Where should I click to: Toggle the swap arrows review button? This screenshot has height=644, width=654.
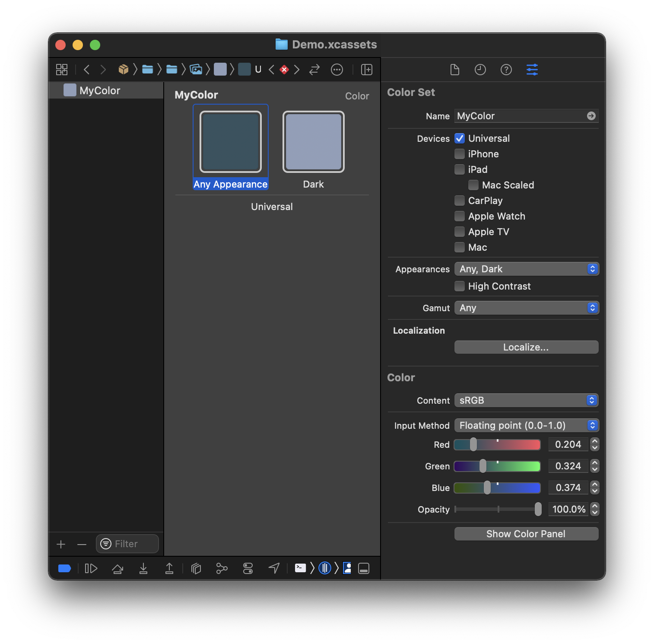coord(314,70)
